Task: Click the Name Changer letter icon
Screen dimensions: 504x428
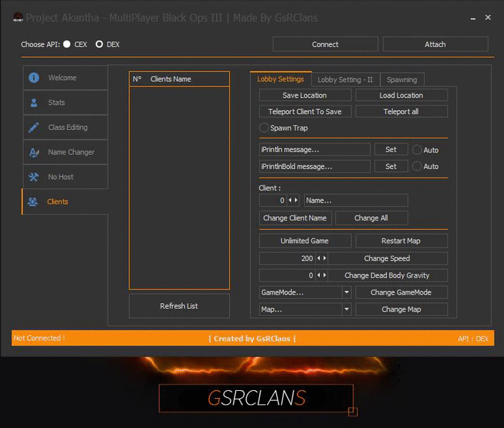Action: [x=34, y=152]
